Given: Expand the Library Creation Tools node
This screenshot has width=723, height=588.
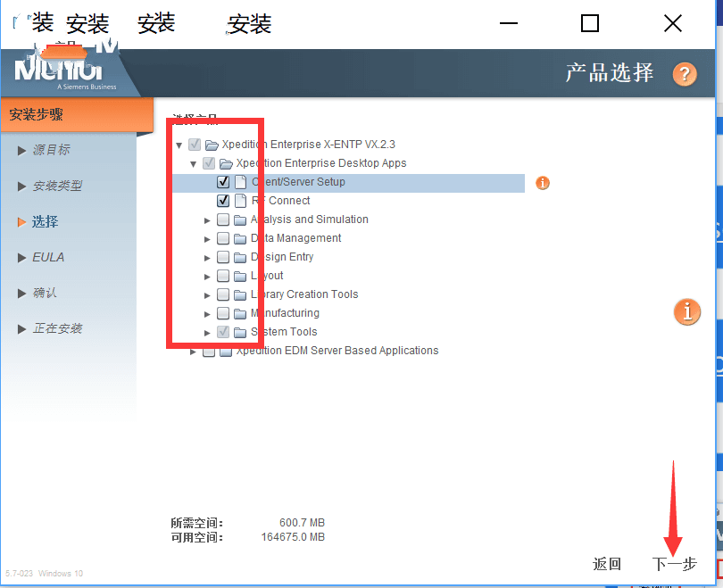Looking at the screenshot, I should [207, 295].
